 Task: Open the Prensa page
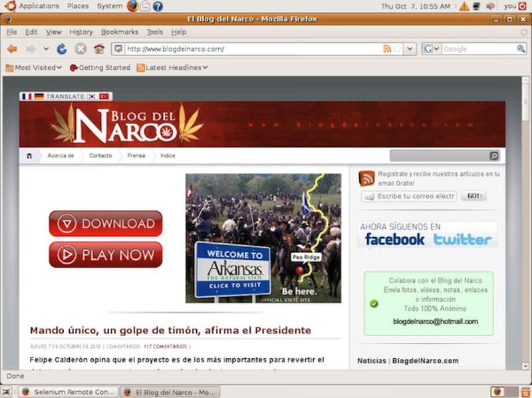click(136, 155)
